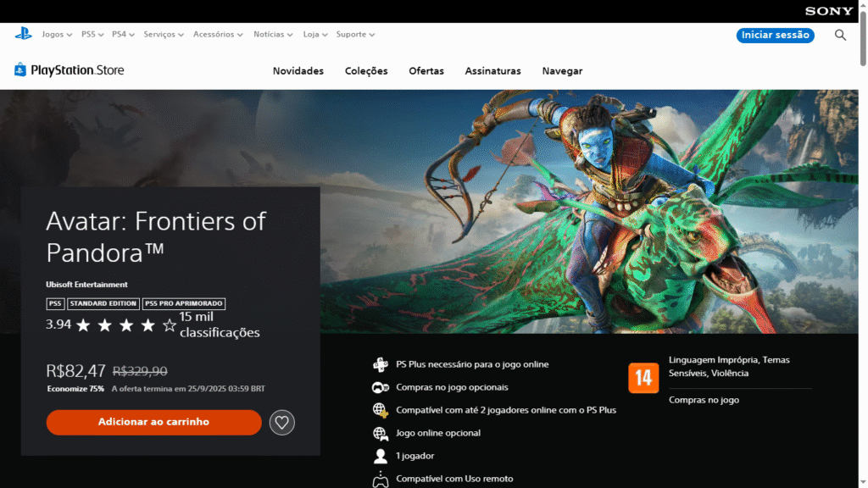Add game to wishlist heart icon

point(281,423)
